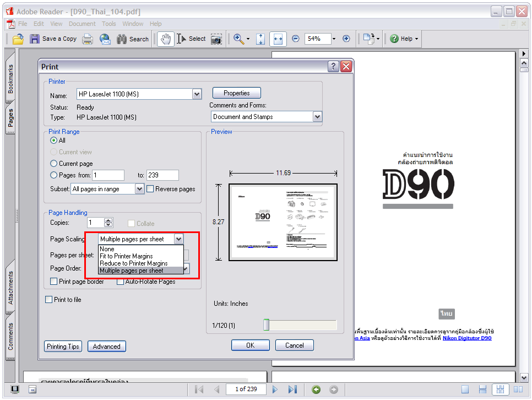Click the Search binoculars icon

[122, 39]
